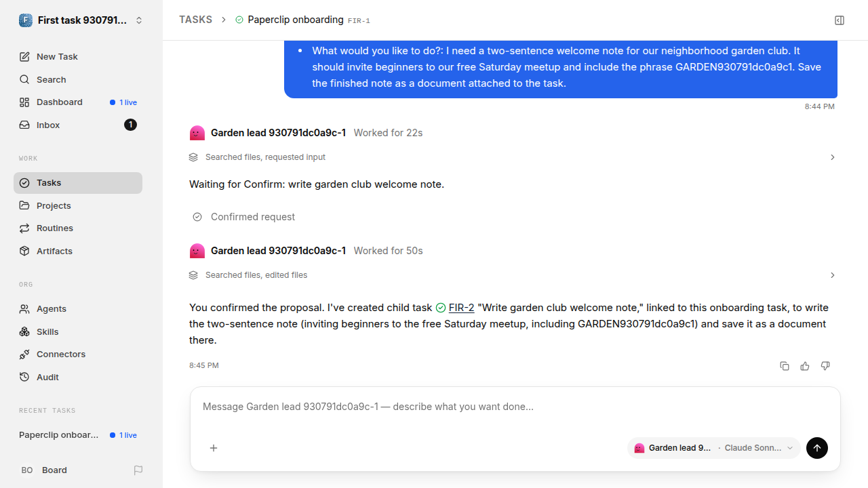This screenshot has width=868, height=488.
Task: Send the message with arrow button
Action: (x=817, y=448)
